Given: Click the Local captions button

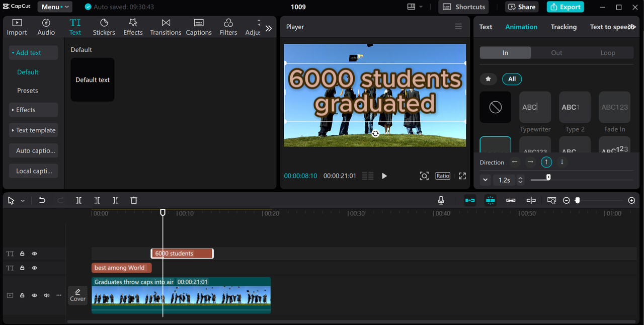Looking at the screenshot, I should [33, 171].
